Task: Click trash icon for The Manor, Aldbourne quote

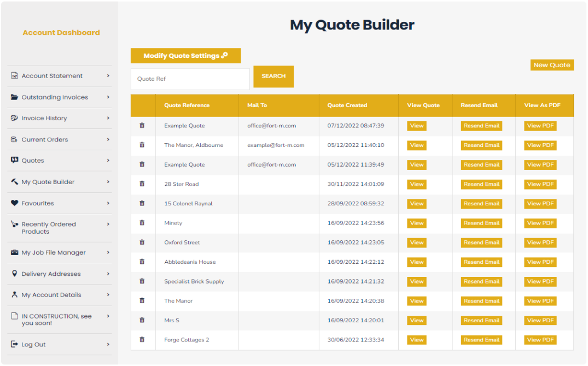Action: pyautogui.click(x=142, y=145)
